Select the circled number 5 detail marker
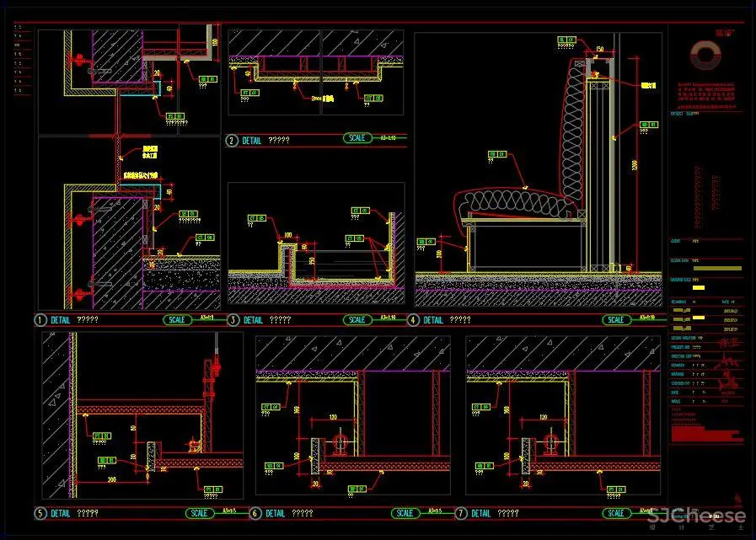 (40, 513)
